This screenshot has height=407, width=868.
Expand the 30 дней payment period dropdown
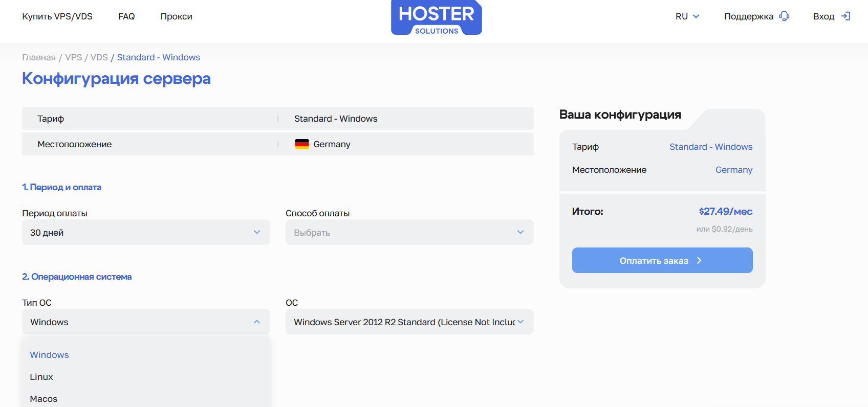point(146,232)
